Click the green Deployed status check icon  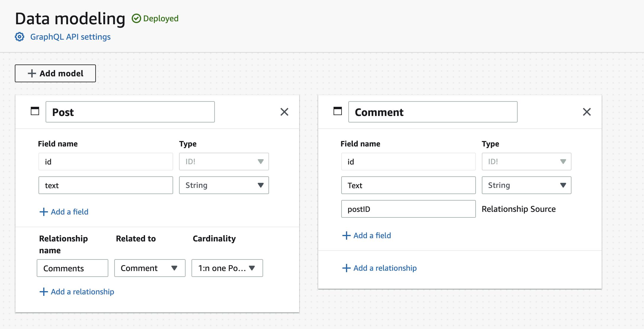click(136, 19)
